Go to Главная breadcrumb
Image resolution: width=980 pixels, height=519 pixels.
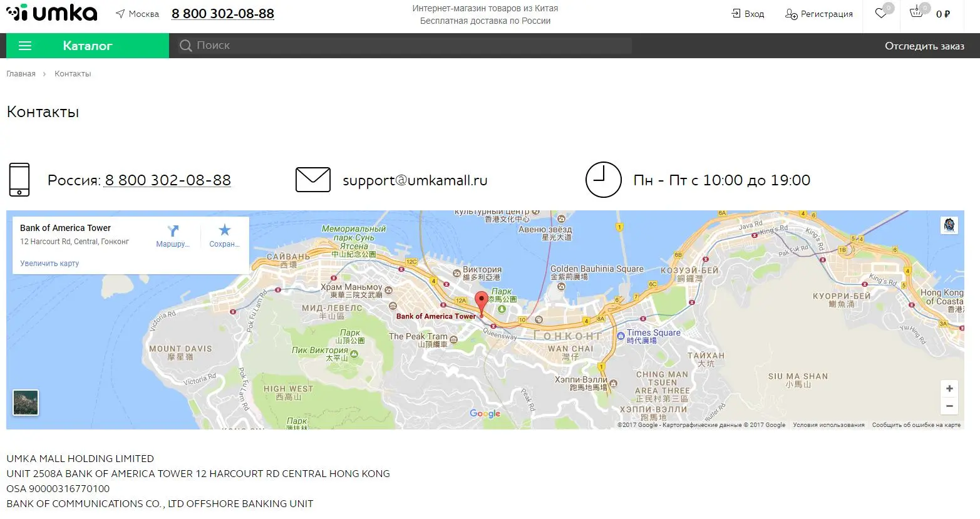pyautogui.click(x=21, y=74)
